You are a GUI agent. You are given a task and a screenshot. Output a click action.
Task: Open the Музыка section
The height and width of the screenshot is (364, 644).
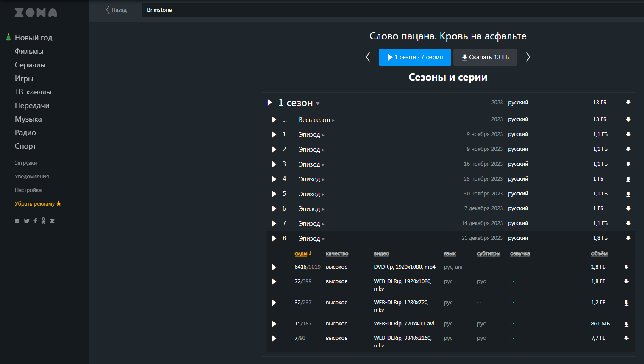28,119
